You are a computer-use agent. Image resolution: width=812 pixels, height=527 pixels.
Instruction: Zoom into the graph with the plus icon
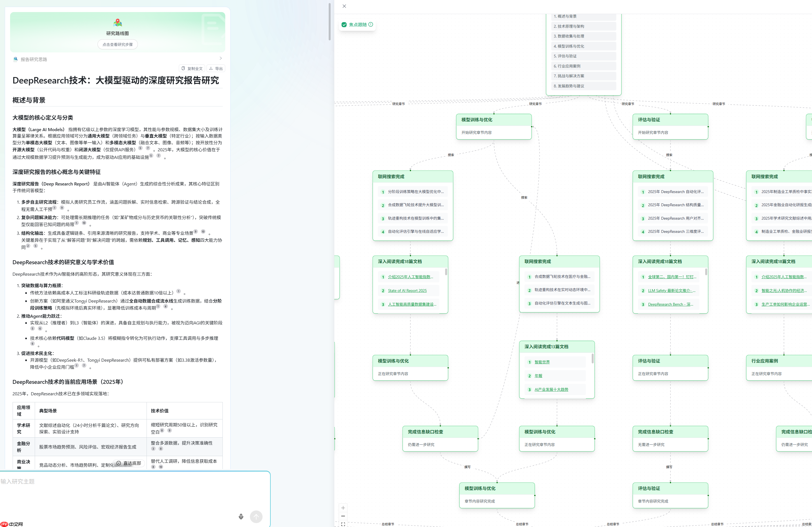pos(343,508)
